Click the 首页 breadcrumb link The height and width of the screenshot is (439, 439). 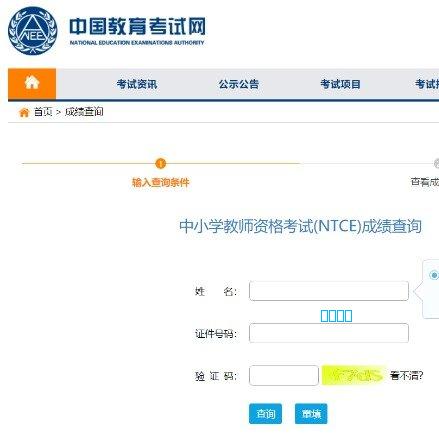click(43, 112)
